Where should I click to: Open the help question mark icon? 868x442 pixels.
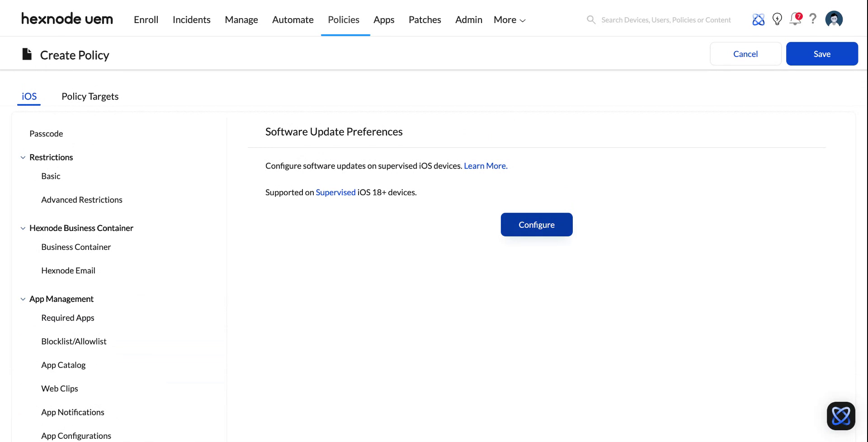pos(813,19)
